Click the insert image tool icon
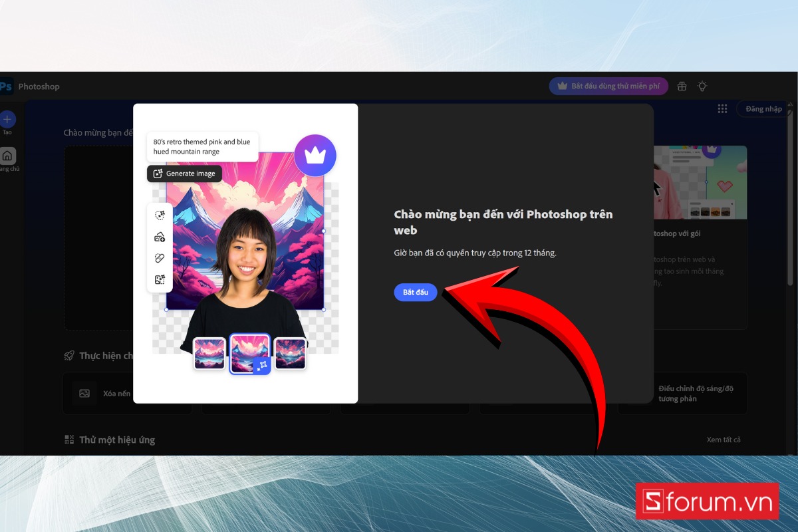This screenshot has width=798, height=532. (160, 236)
